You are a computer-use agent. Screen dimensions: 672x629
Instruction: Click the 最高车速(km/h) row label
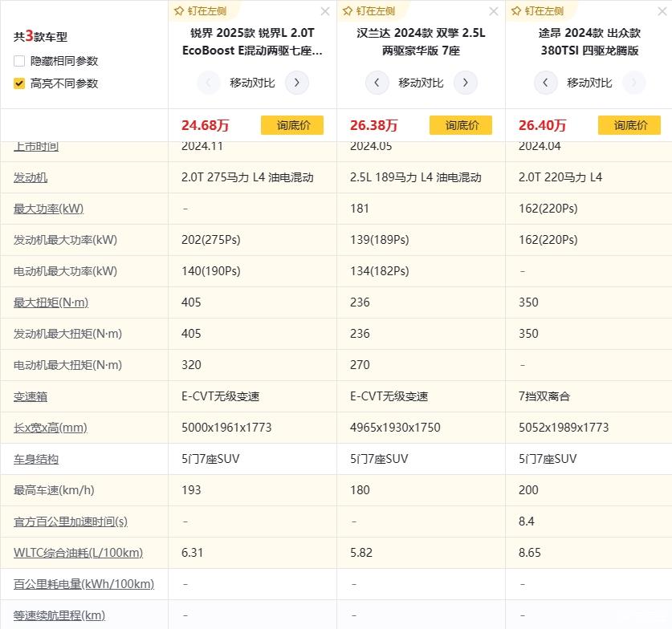click(x=54, y=490)
